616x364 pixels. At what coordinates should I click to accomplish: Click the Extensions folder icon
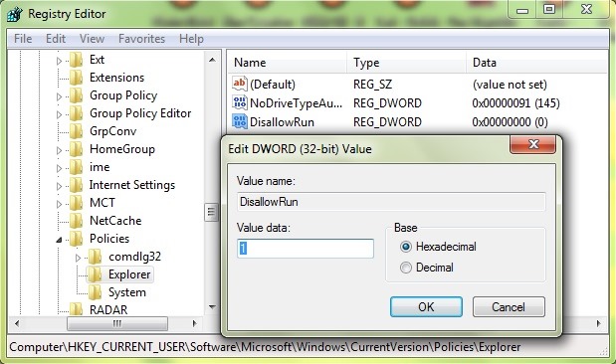[77, 78]
